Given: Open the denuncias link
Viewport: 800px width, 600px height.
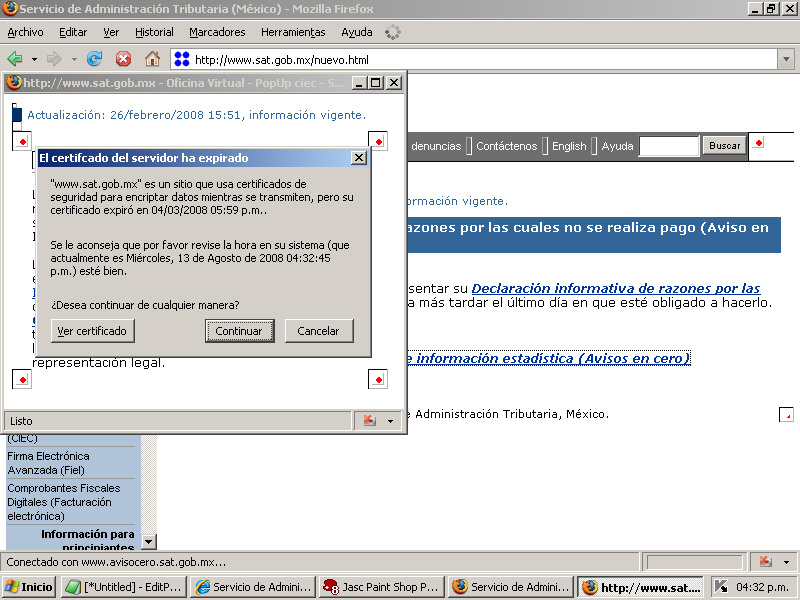Looking at the screenshot, I should click(x=436, y=146).
